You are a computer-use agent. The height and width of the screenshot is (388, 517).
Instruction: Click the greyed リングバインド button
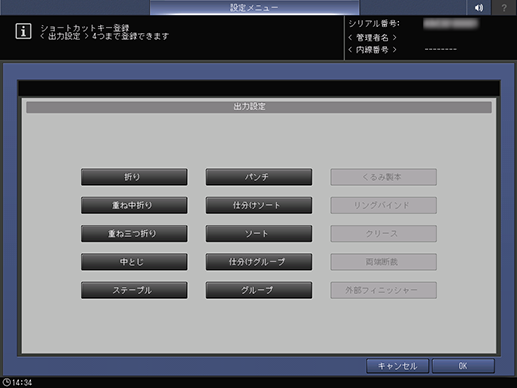[x=383, y=205]
